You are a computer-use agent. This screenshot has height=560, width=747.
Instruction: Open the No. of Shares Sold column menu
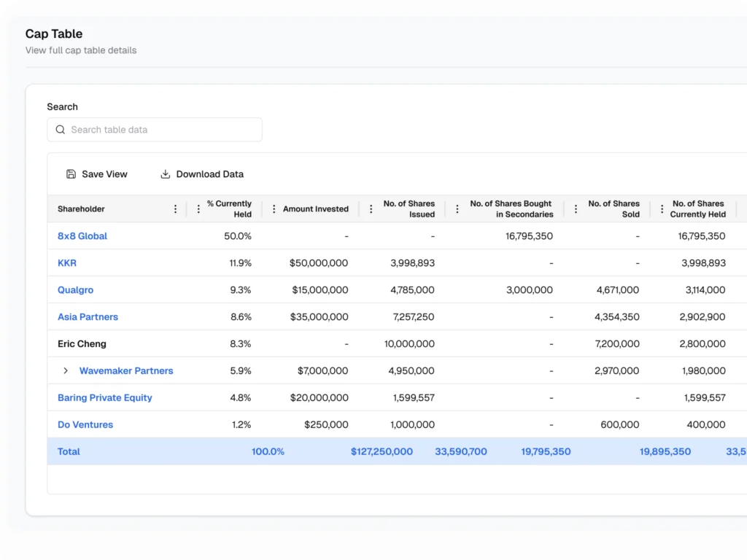[x=577, y=209]
